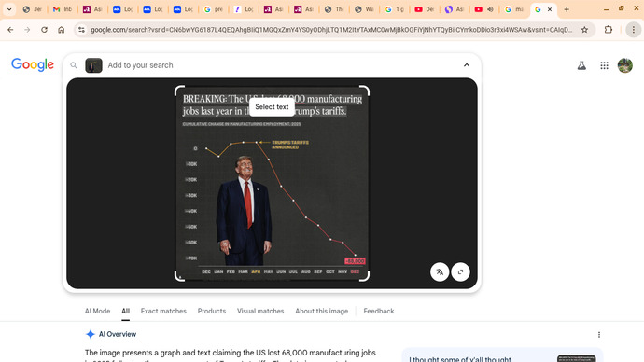Viewport: 644px width, 362px height.
Task: Click the search magnifier icon
Action: point(74,65)
